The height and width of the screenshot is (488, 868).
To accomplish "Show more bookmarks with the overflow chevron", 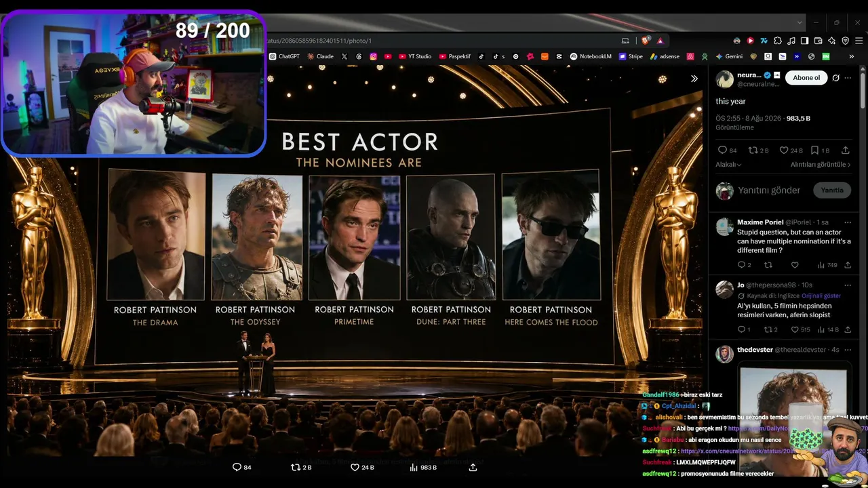I will [x=852, y=56].
